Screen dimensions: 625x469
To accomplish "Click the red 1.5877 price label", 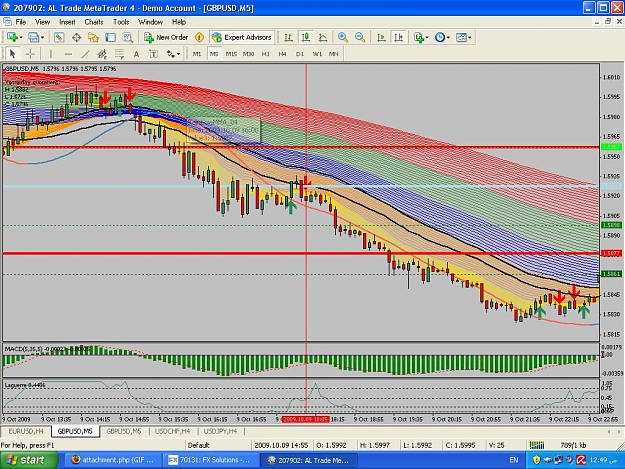I will (611, 253).
